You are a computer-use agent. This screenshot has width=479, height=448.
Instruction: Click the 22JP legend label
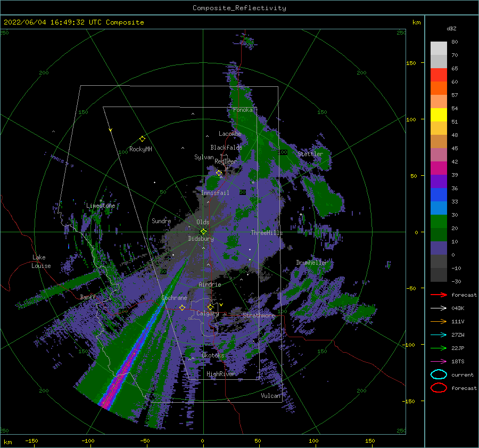click(x=458, y=348)
